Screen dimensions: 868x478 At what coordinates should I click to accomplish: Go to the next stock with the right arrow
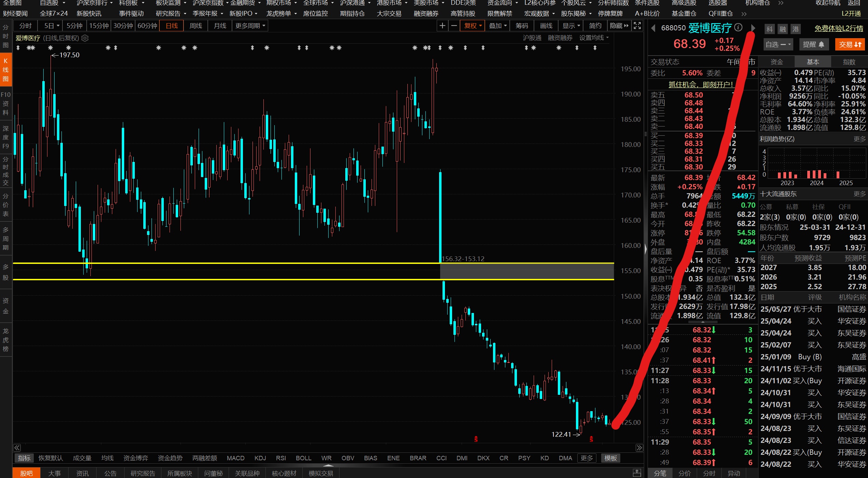pyautogui.click(x=753, y=28)
